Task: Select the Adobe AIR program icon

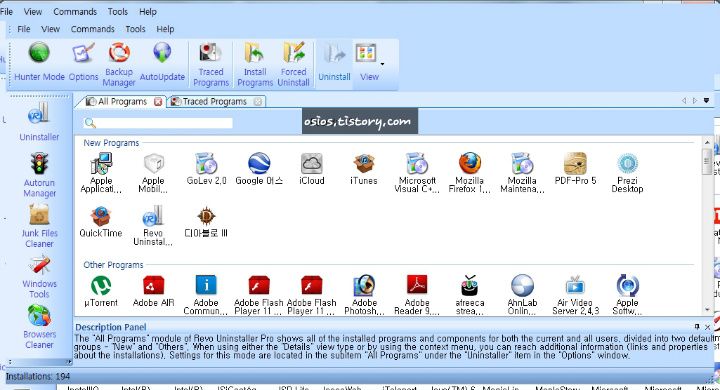Action: [x=153, y=286]
